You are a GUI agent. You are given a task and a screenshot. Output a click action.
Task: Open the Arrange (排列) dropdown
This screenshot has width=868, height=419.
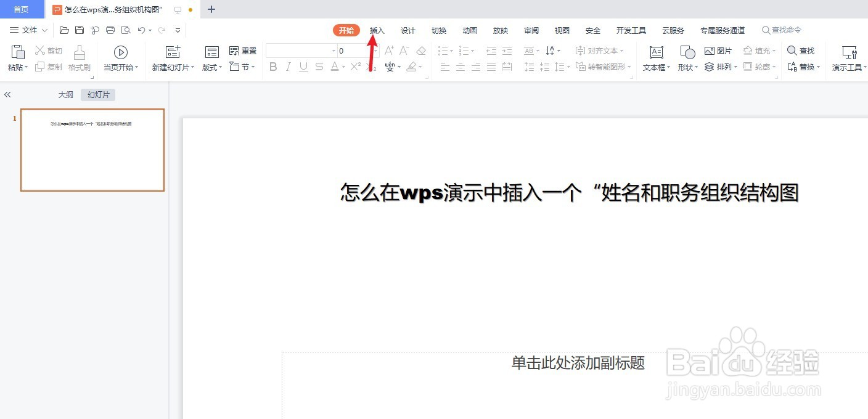[x=721, y=67]
